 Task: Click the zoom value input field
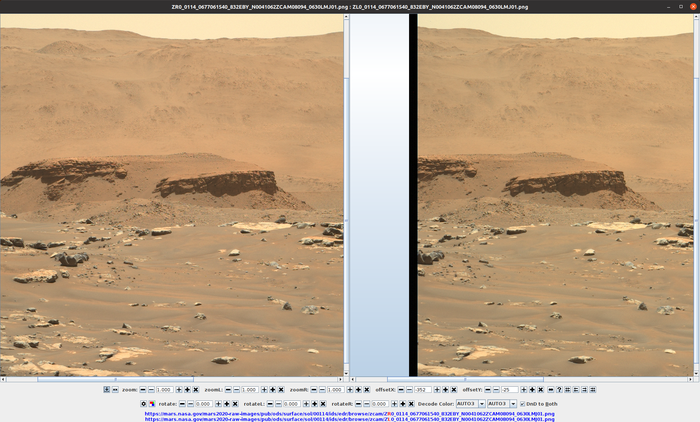(x=164, y=390)
